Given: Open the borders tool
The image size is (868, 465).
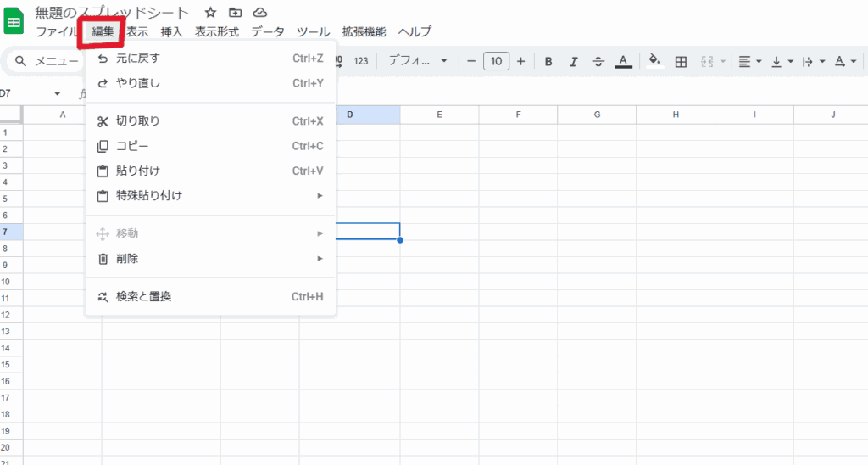Looking at the screenshot, I should 681,62.
